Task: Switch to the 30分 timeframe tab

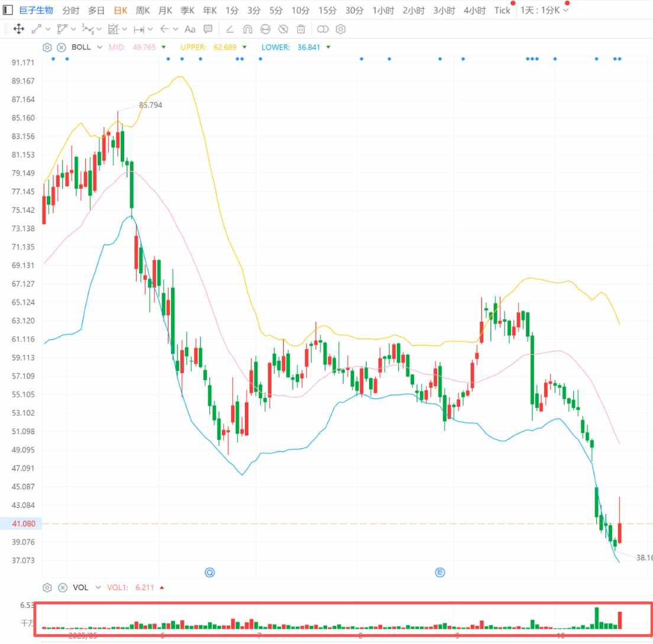Action: [x=354, y=11]
